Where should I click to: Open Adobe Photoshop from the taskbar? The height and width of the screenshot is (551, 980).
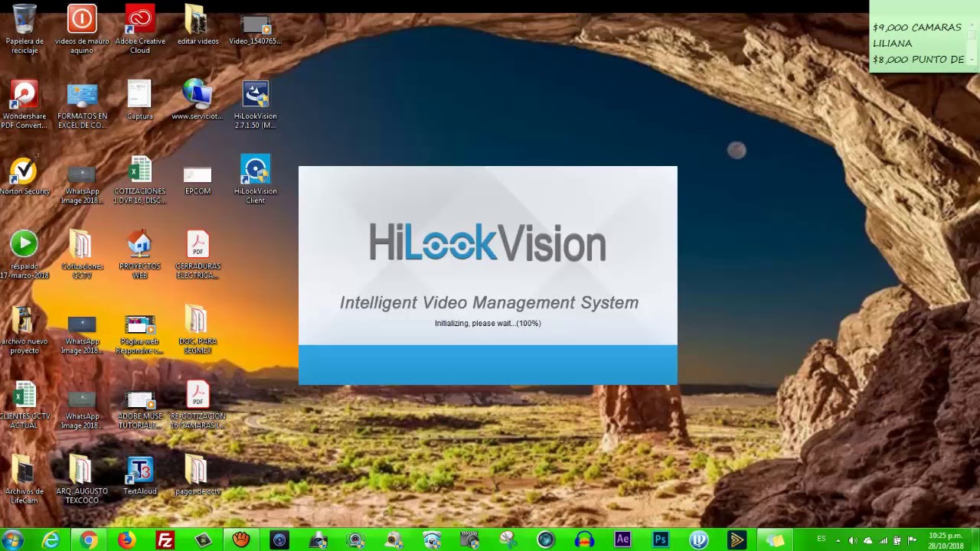[661, 540]
